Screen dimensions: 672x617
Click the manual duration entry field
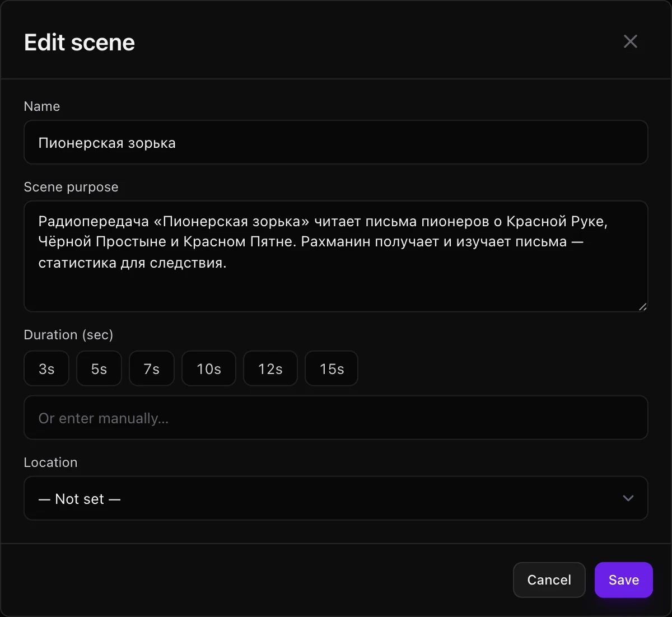click(336, 418)
